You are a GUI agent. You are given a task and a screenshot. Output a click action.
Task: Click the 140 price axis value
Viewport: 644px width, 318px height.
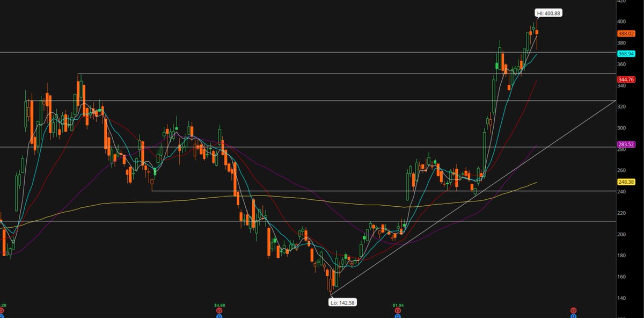pos(621,298)
